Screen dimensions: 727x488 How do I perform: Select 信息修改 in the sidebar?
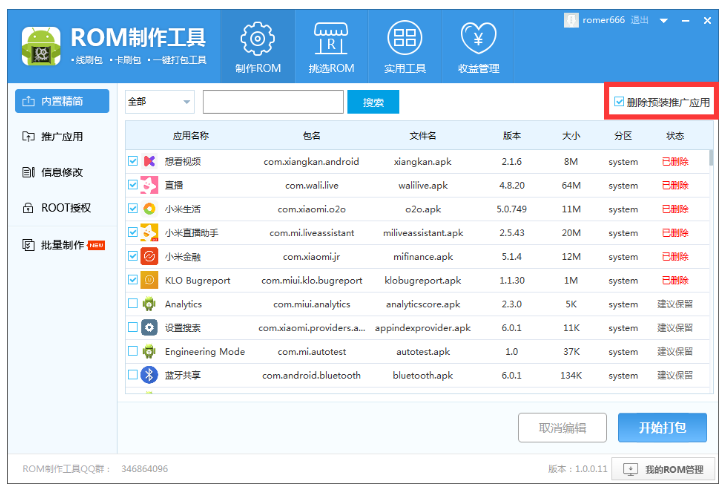[x=62, y=172]
